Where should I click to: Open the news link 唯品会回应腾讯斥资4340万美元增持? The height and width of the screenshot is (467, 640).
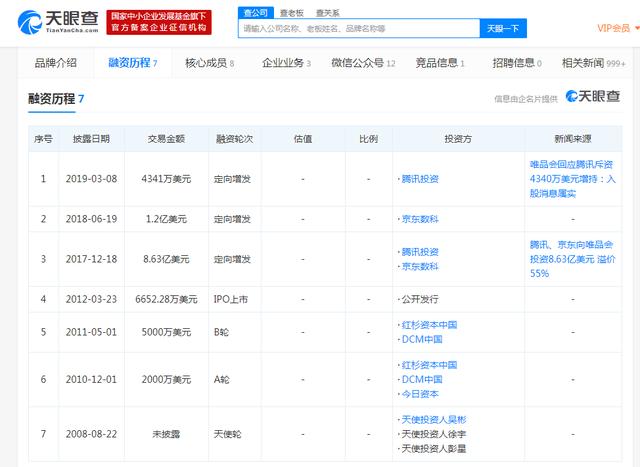(572, 179)
